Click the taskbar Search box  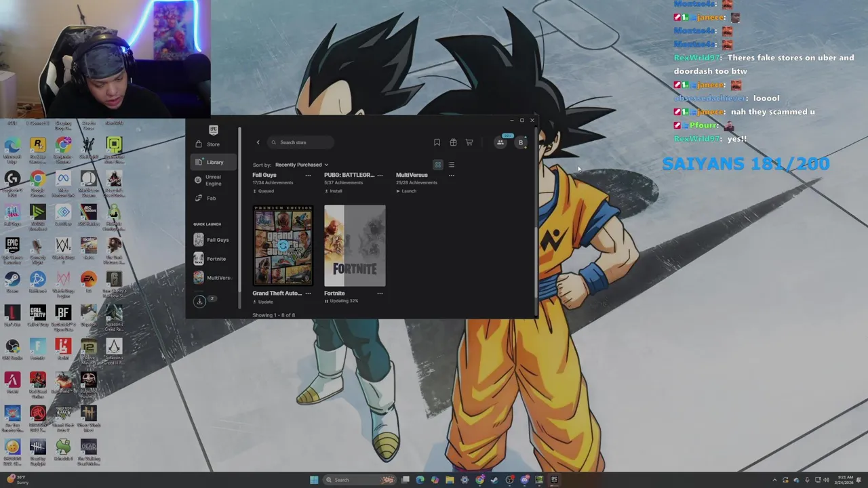(x=359, y=480)
